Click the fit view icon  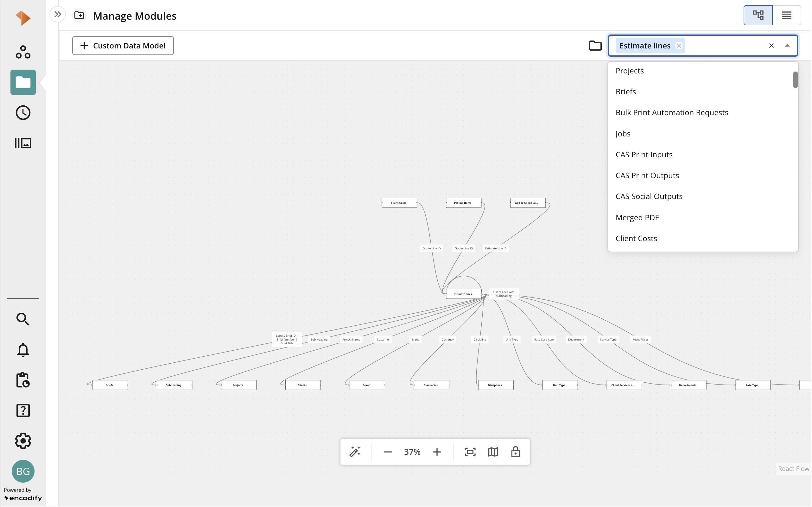[470, 452]
